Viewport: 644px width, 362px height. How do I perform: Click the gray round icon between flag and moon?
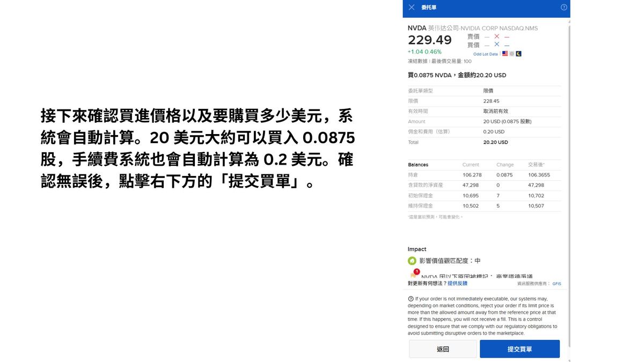[x=512, y=54]
